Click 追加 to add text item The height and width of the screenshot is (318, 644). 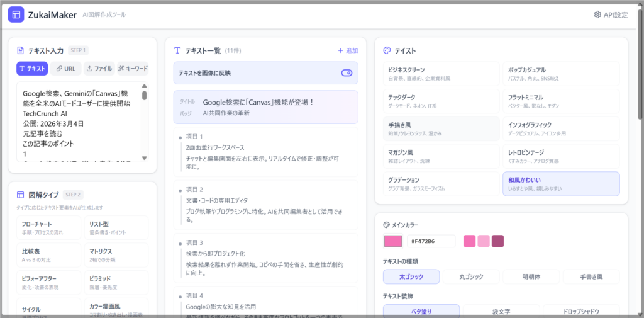(x=347, y=50)
